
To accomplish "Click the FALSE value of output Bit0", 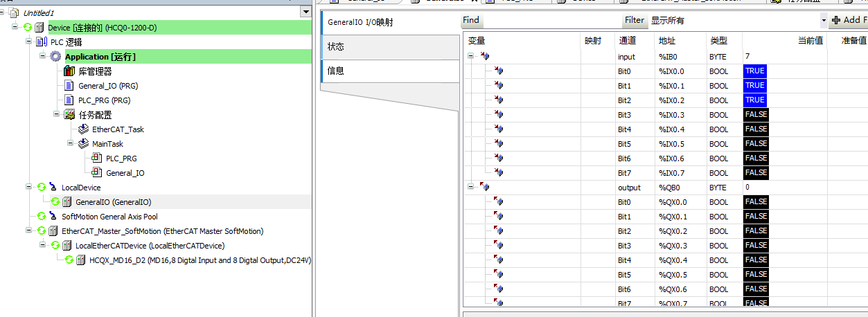I will (755, 202).
